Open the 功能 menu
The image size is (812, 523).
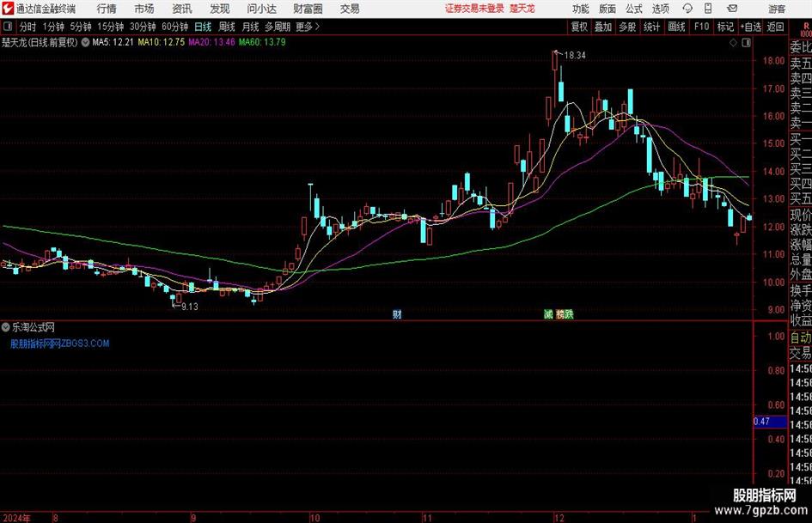point(581,9)
